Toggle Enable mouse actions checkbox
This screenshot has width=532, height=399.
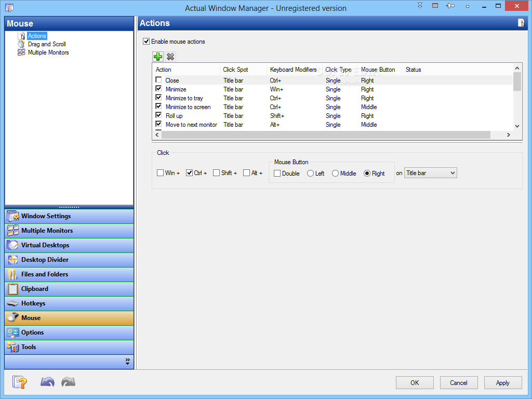(146, 42)
